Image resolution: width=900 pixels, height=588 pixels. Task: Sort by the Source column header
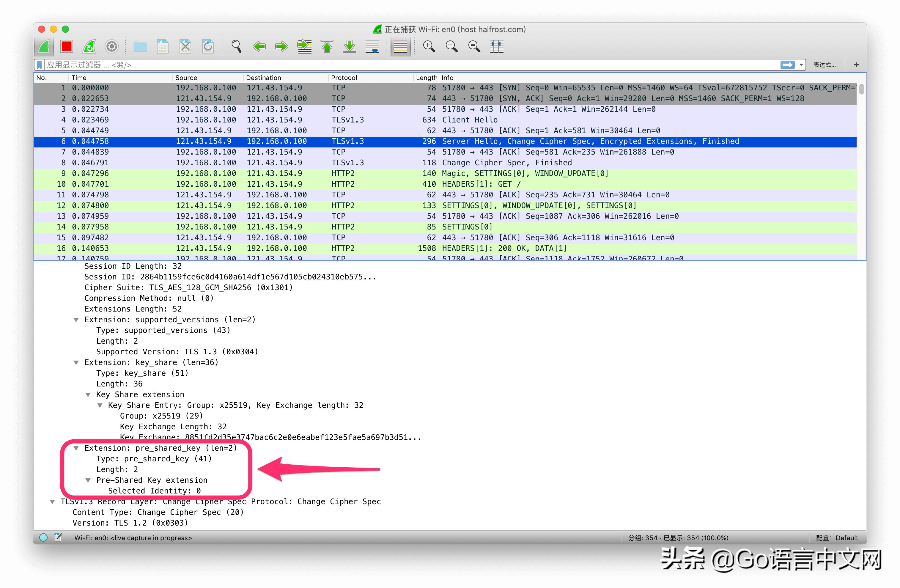(x=186, y=78)
